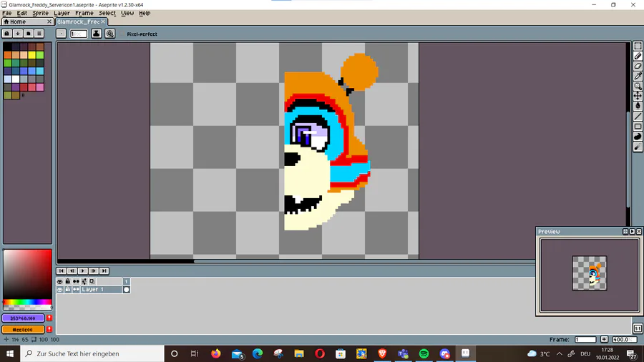Screen dimensions: 644x362
Task: Click the frame 1 header in the timeline
Action: [x=127, y=282]
